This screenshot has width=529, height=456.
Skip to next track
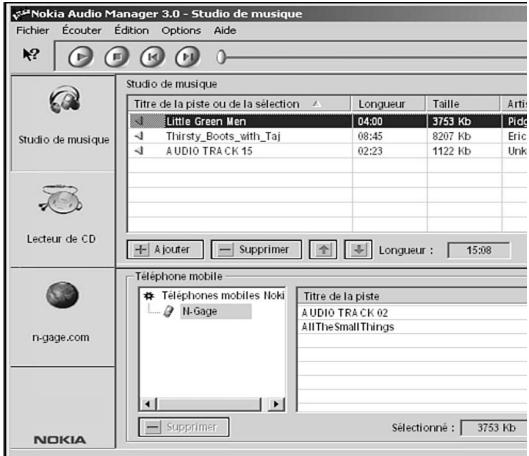(x=188, y=57)
